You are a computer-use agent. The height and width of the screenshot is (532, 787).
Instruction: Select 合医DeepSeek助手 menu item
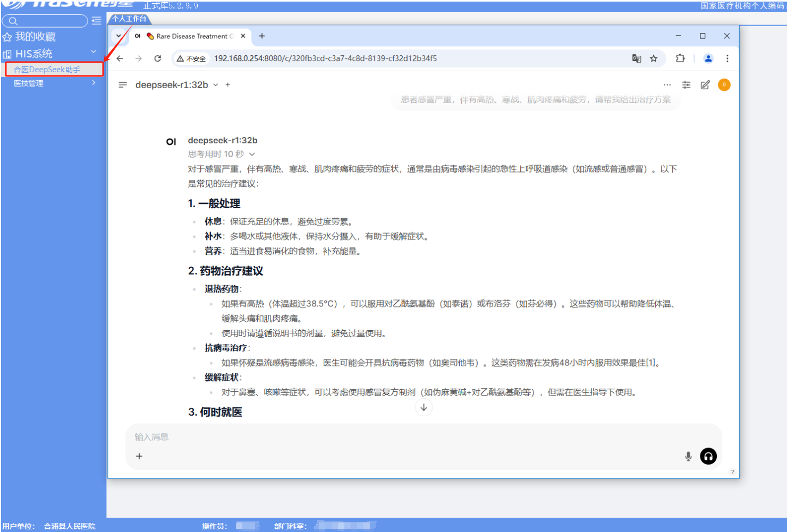click(47, 70)
